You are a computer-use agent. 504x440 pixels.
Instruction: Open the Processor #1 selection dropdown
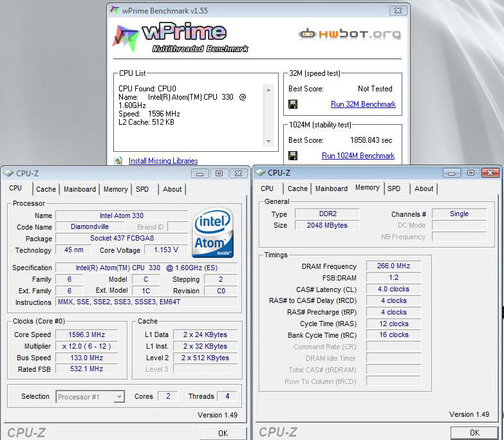119,397
